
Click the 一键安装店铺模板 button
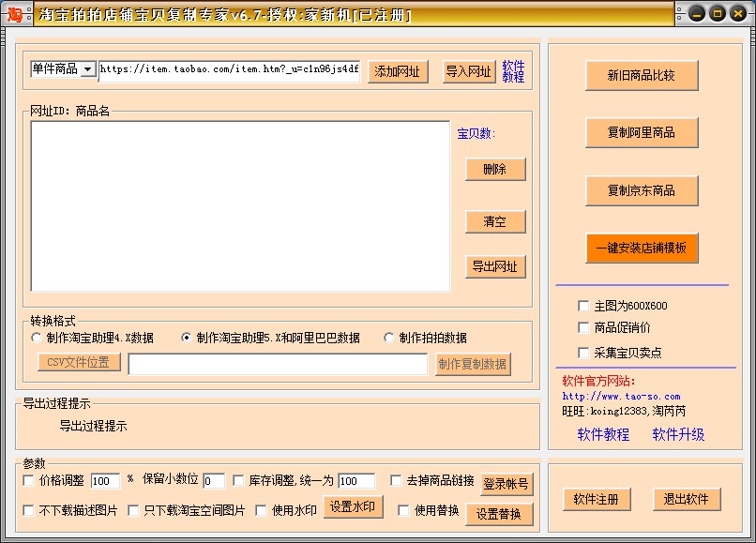click(x=642, y=249)
